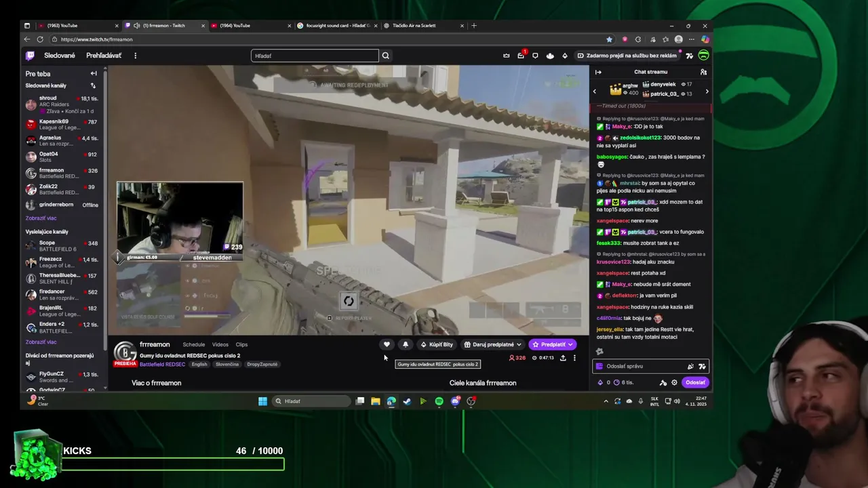
Task: Open a new browser tab
Action: (474, 26)
